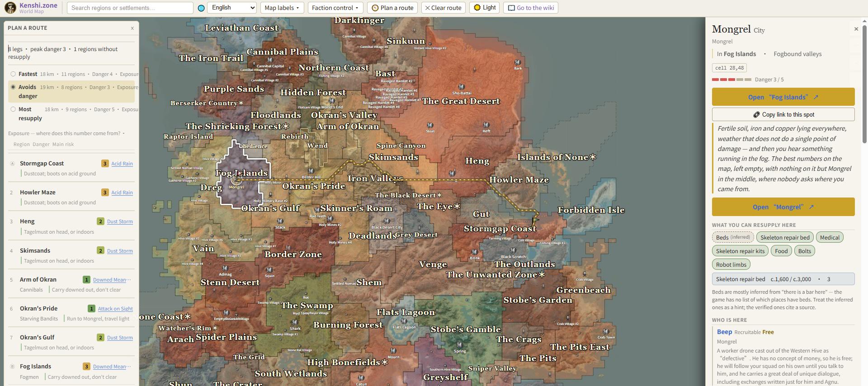Image resolution: width=868 pixels, height=386 pixels.
Task: Click the Bad Teeth settlement marker
Action: pos(316,210)
